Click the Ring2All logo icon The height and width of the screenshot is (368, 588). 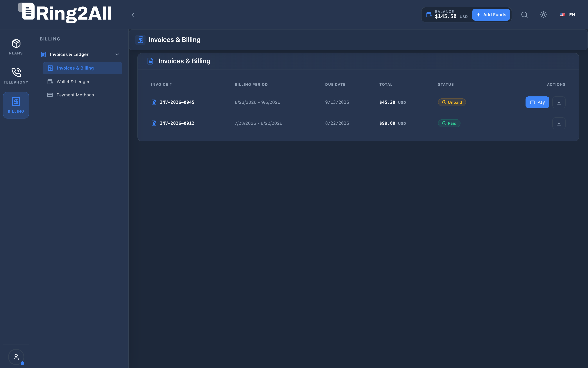coord(26,11)
